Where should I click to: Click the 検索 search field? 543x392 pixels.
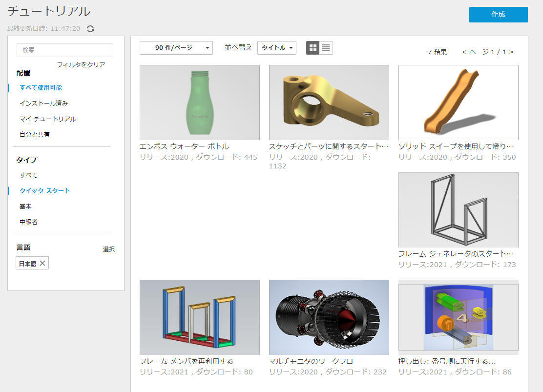pos(64,50)
